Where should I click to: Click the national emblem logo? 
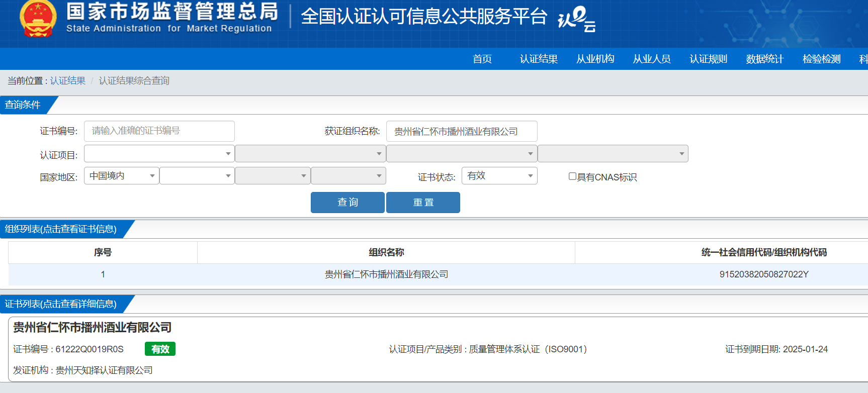(x=38, y=19)
